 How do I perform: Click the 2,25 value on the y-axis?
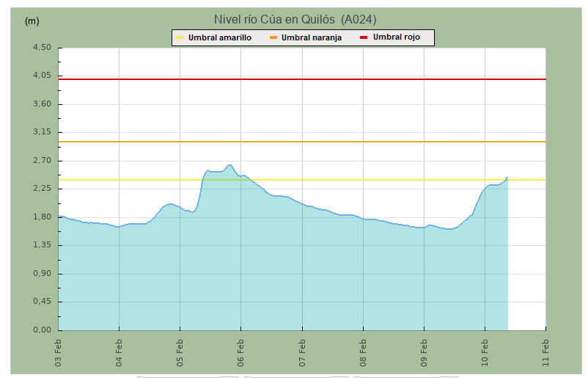coord(42,189)
